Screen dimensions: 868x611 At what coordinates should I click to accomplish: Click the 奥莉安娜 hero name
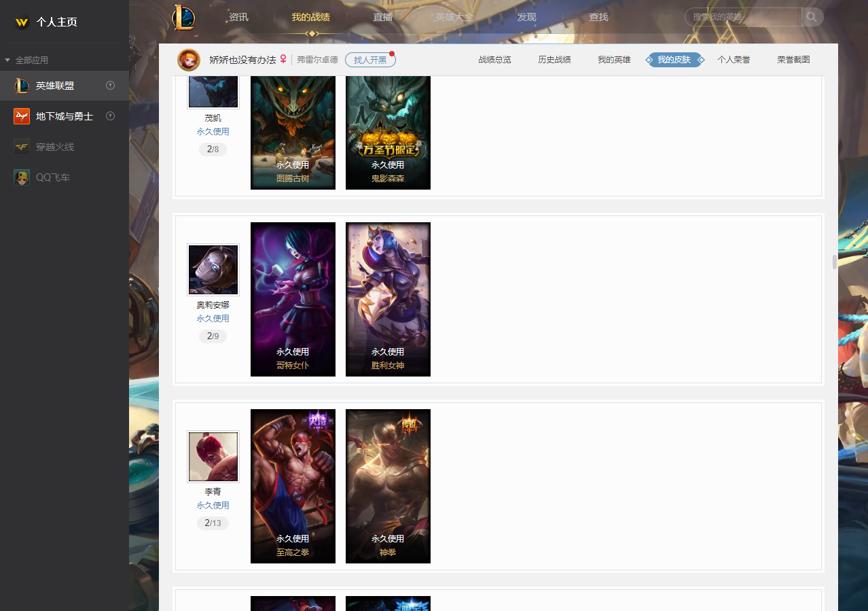click(x=213, y=305)
